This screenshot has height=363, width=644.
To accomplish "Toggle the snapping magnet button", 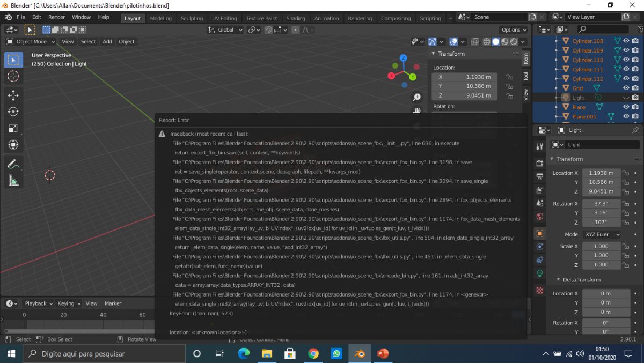I will (268, 30).
